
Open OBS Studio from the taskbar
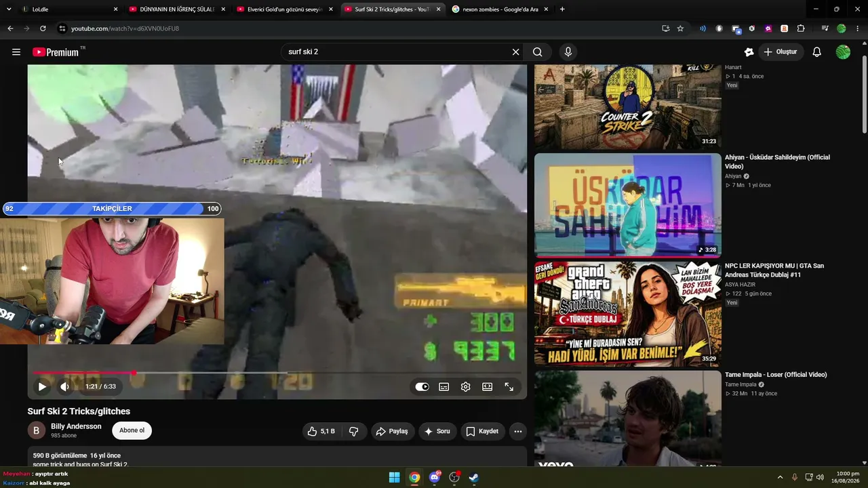click(454, 478)
